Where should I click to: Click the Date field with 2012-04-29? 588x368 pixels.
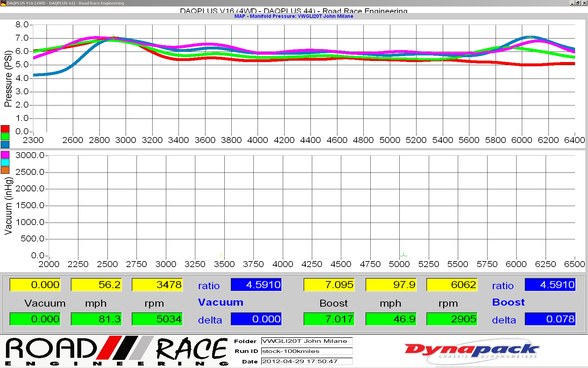(307, 361)
